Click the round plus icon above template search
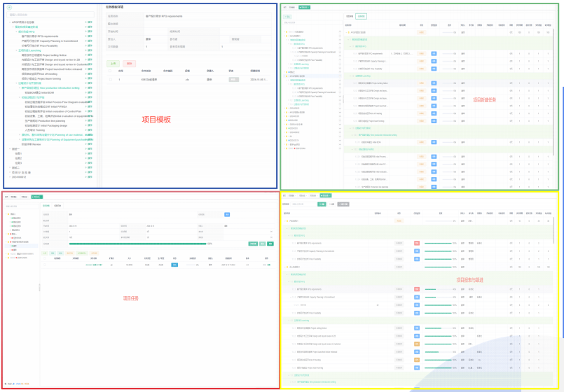Screen dimensions: 564x392 click(10, 8)
